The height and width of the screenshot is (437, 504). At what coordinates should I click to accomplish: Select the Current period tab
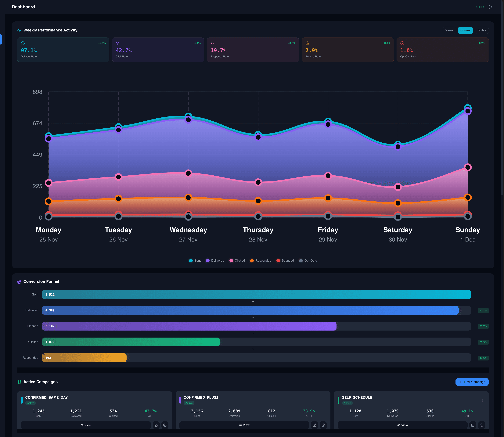point(465,30)
